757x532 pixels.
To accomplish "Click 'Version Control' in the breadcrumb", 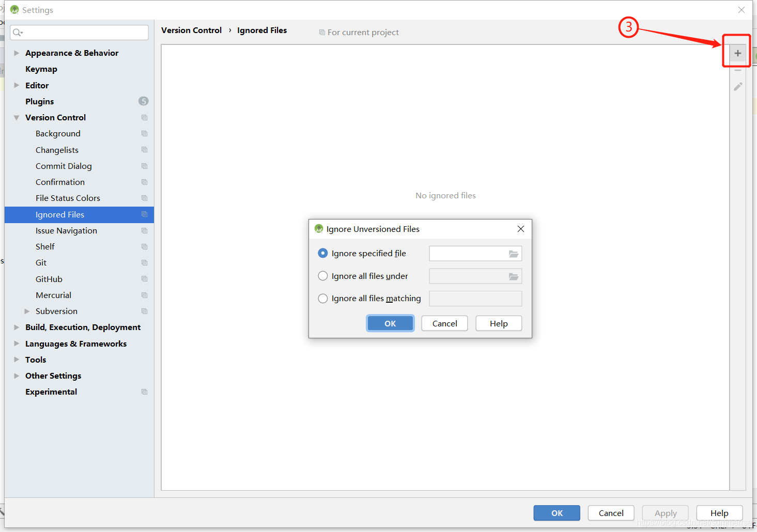I will point(191,30).
